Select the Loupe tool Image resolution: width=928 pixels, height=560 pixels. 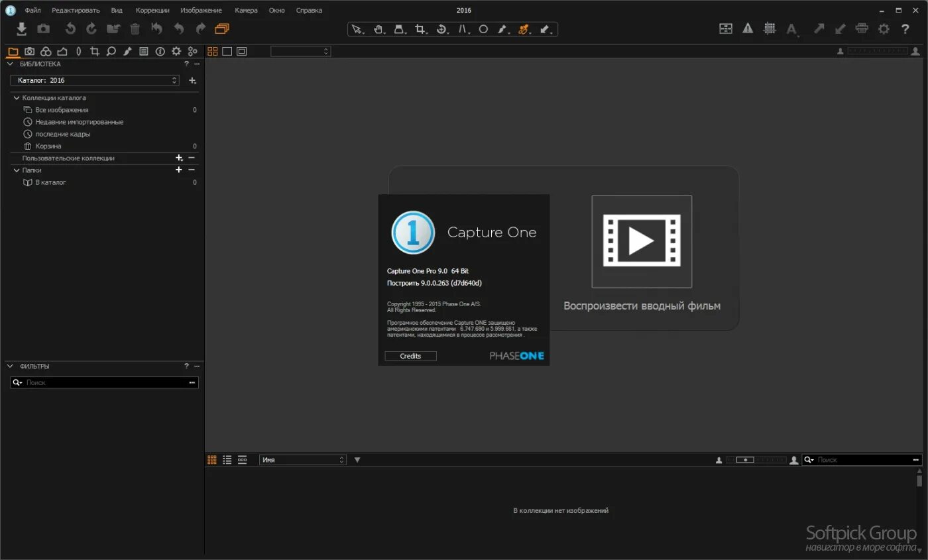click(400, 29)
